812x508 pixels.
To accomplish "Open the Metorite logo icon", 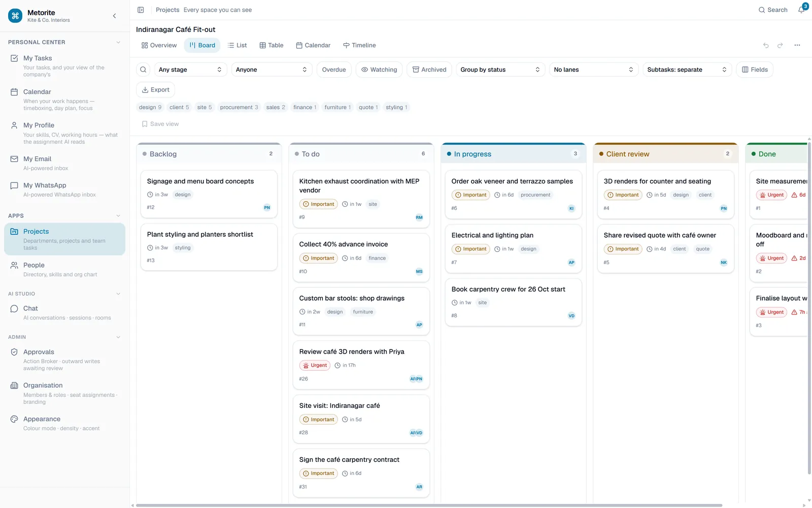I will (15, 16).
